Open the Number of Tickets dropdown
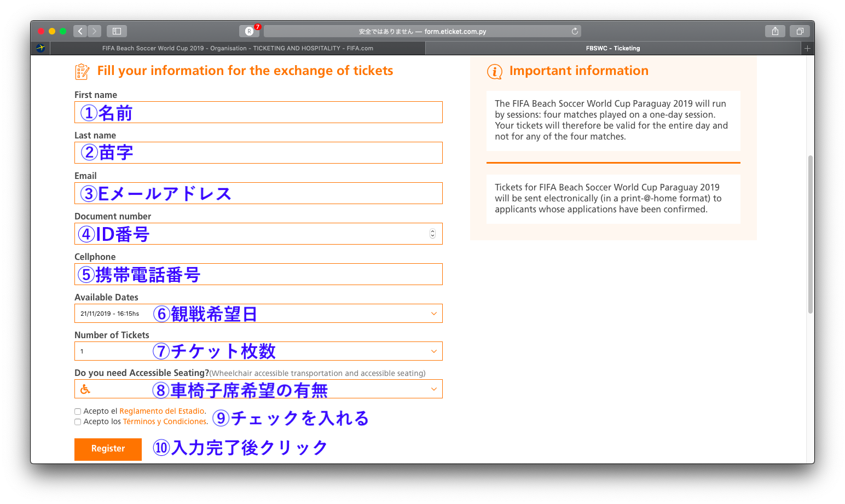The height and width of the screenshot is (504, 845). [x=258, y=351]
